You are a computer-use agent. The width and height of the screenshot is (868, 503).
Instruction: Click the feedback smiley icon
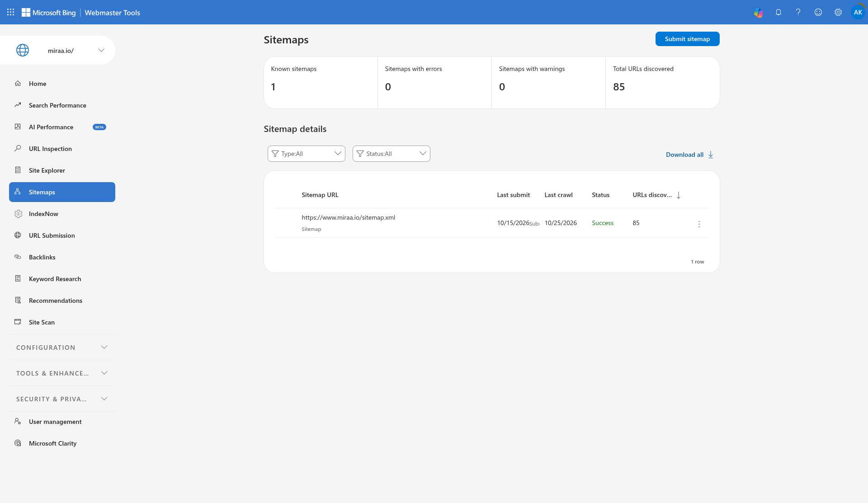(818, 12)
